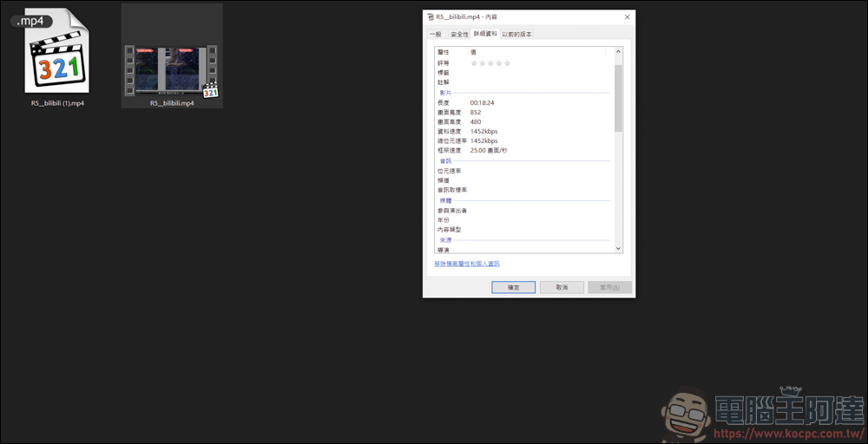Switch to the 以前的版本 tab
The image size is (868, 444).
(516, 35)
